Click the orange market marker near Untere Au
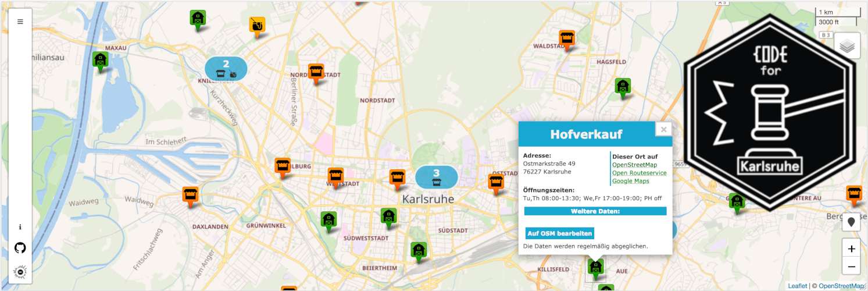The width and height of the screenshot is (868, 291). point(854,196)
